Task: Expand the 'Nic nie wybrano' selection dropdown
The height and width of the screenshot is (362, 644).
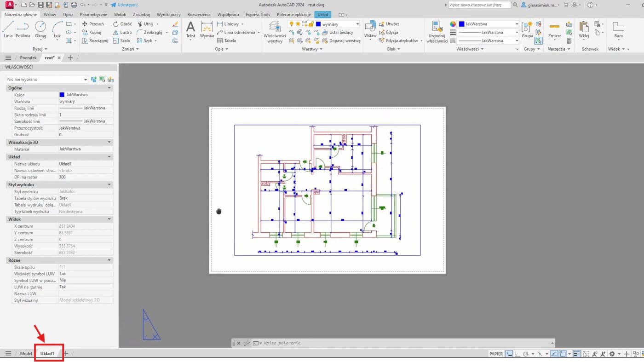Action: click(86, 80)
